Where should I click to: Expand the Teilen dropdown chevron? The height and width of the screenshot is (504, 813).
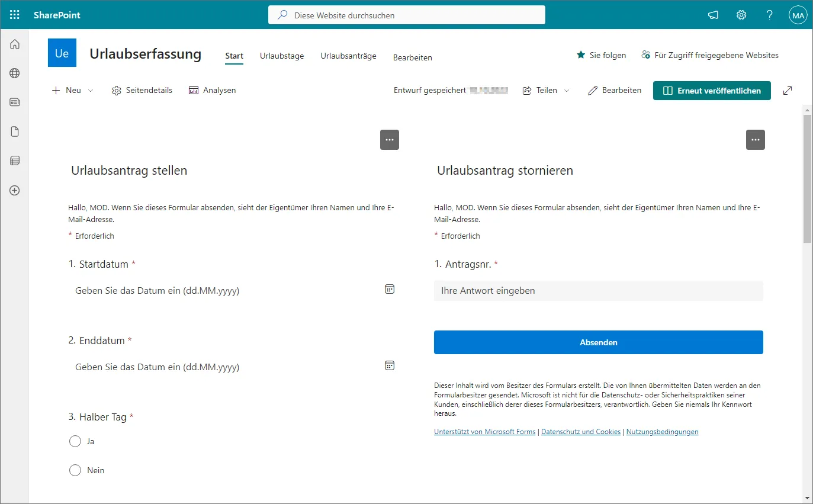tap(567, 91)
